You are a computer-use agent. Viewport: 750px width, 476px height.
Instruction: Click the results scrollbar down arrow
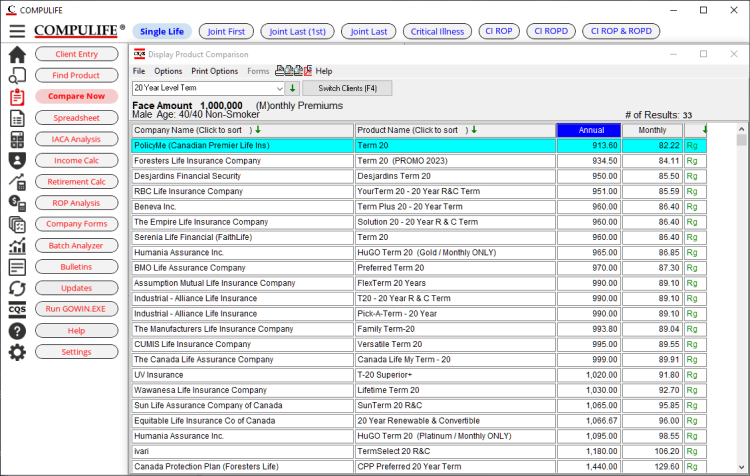741,467
